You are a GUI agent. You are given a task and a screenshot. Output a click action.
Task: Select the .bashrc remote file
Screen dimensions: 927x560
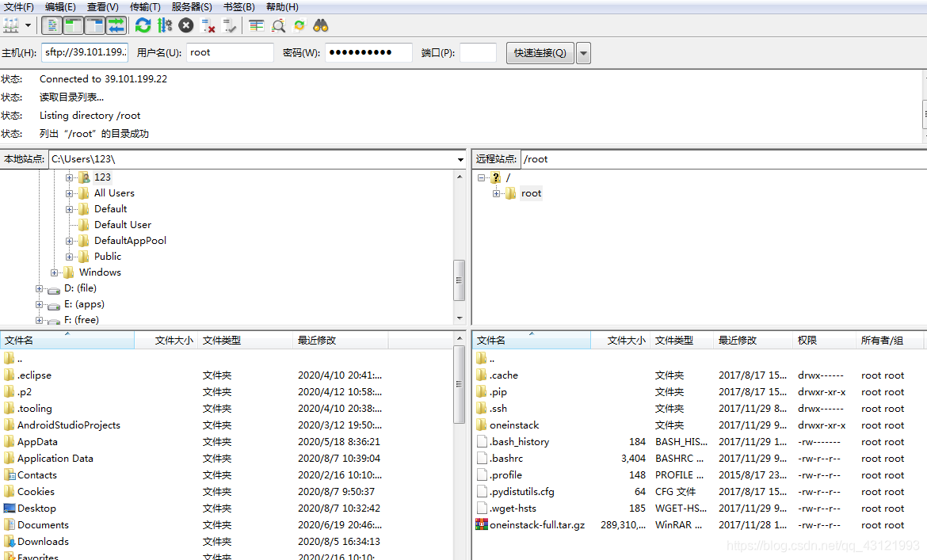tap(506, 459)
